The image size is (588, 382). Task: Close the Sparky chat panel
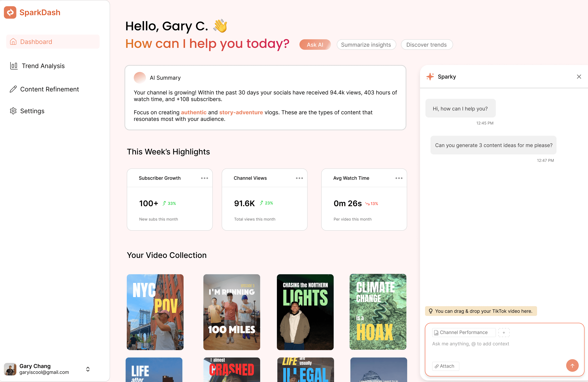(579, 77)
